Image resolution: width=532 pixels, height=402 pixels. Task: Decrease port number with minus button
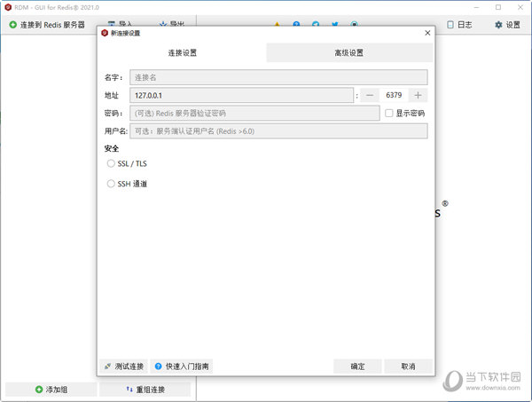[370, 95]
